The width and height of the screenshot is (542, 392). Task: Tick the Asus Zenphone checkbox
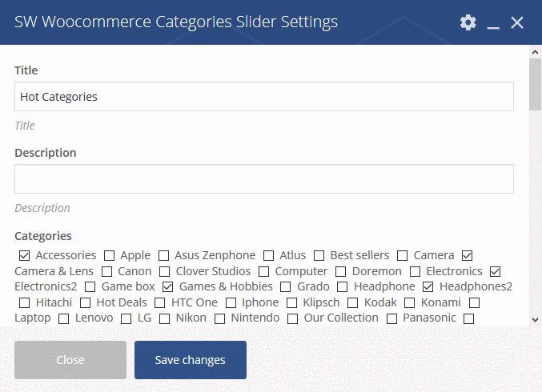[163, 255]
